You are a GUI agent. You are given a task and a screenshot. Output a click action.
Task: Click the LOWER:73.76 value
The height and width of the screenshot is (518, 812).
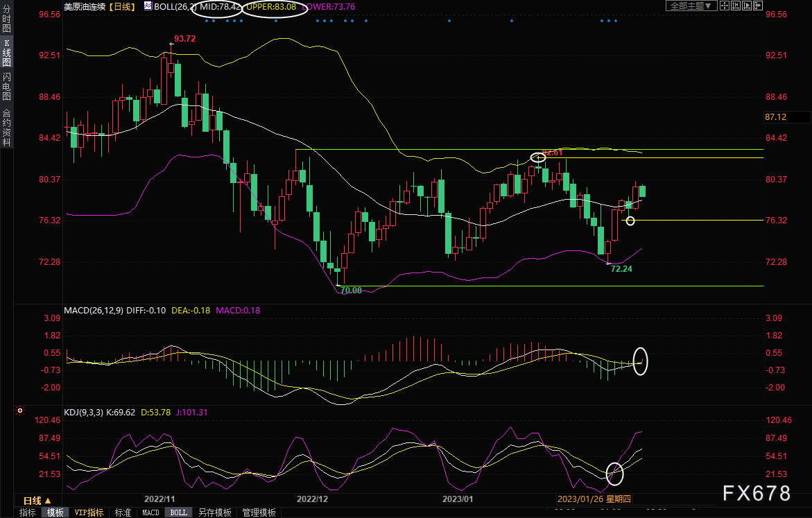[x=328, y=7]
